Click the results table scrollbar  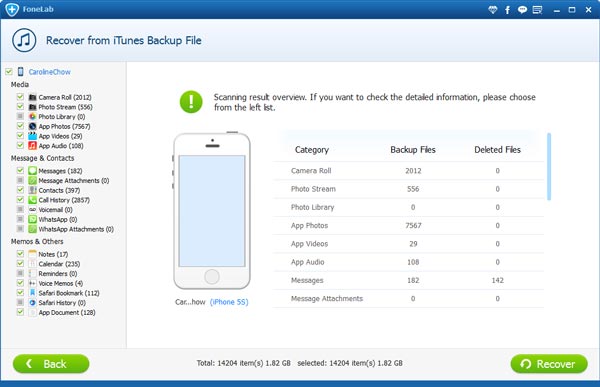(549, 166)
